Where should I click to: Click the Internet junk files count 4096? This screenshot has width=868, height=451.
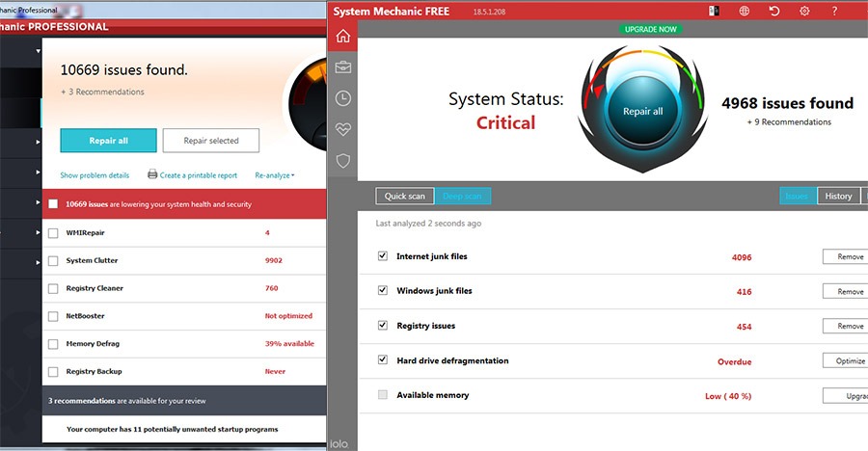click(x=742, y=257)
